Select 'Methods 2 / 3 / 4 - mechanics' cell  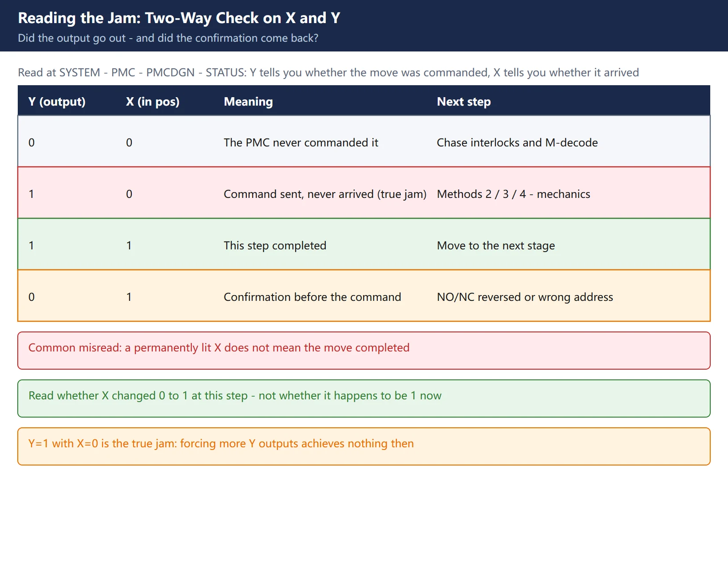[514, 194]
